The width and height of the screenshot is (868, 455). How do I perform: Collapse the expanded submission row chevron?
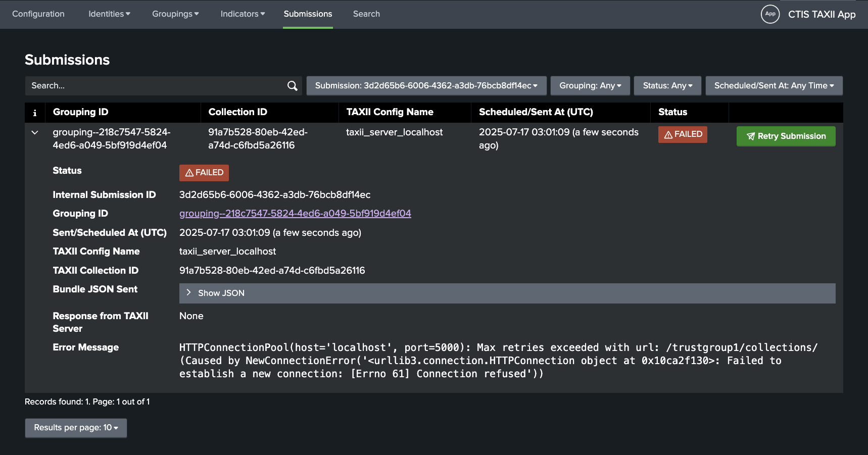tap(35, 133)
